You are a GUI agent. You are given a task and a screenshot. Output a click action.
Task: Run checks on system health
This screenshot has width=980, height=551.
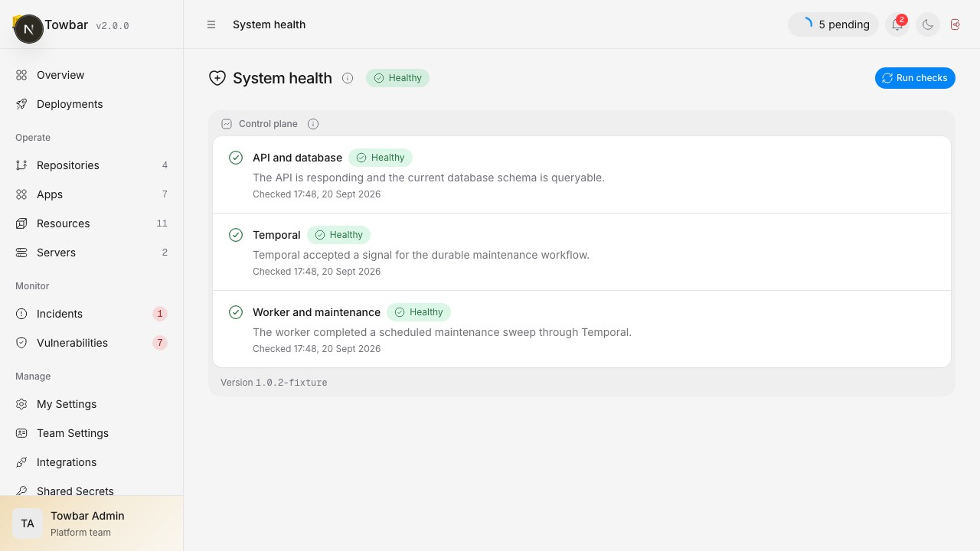point(915,78)
